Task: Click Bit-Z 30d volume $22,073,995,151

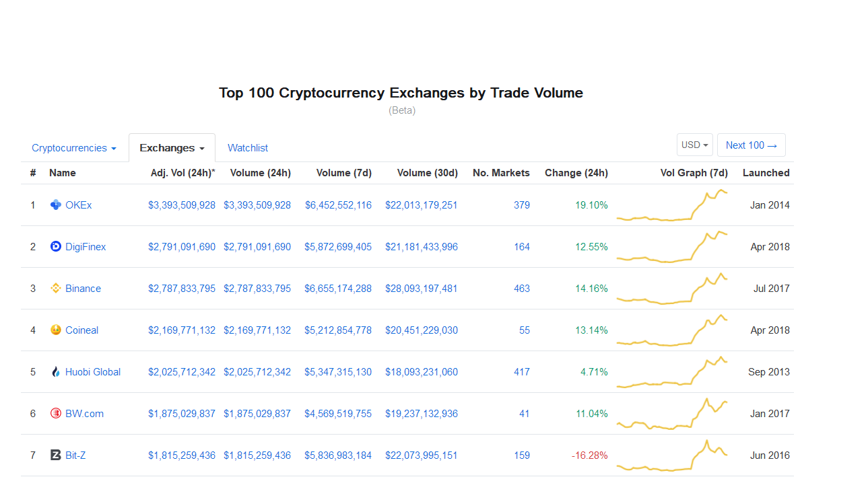Action: point(422,455)
